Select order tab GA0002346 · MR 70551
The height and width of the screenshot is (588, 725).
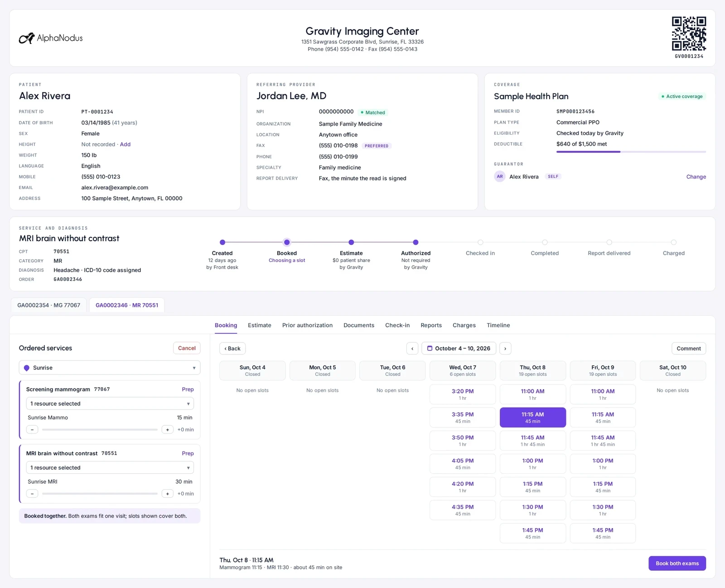pyautogui.click(x=127, y=305)
